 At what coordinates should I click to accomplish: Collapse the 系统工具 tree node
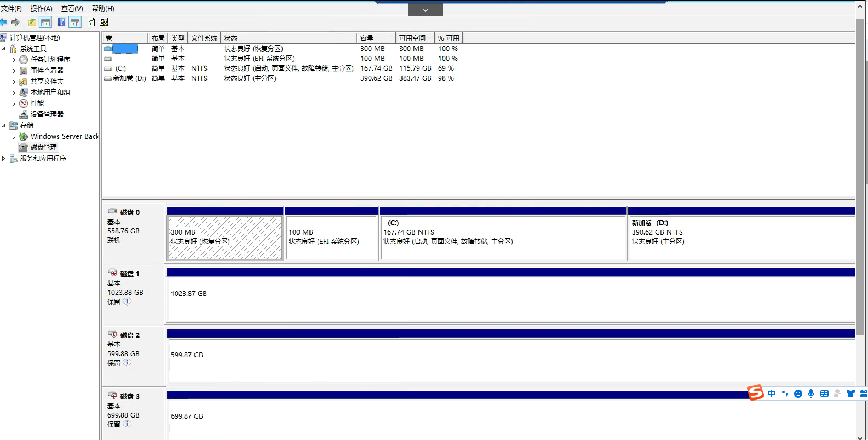4,49
